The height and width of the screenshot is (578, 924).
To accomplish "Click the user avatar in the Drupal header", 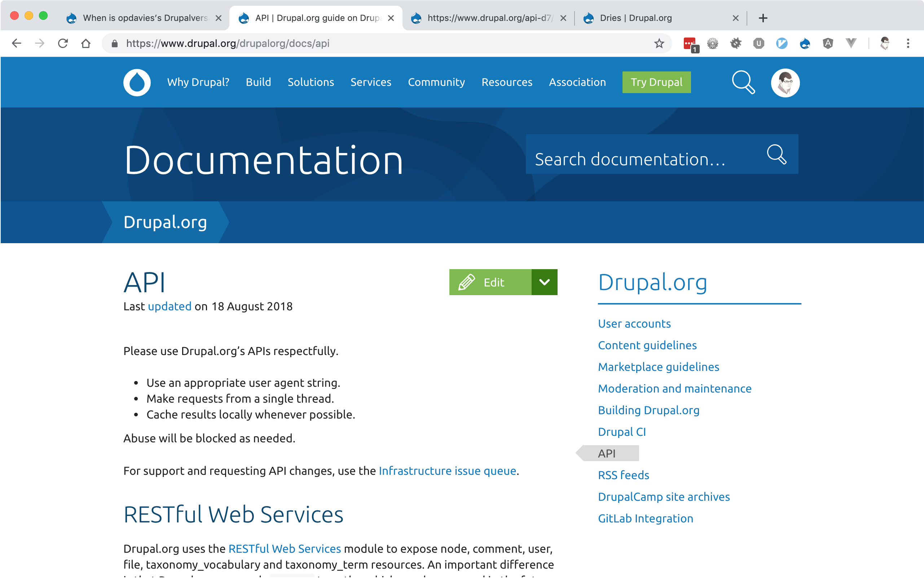I will (x=785, y=83).
